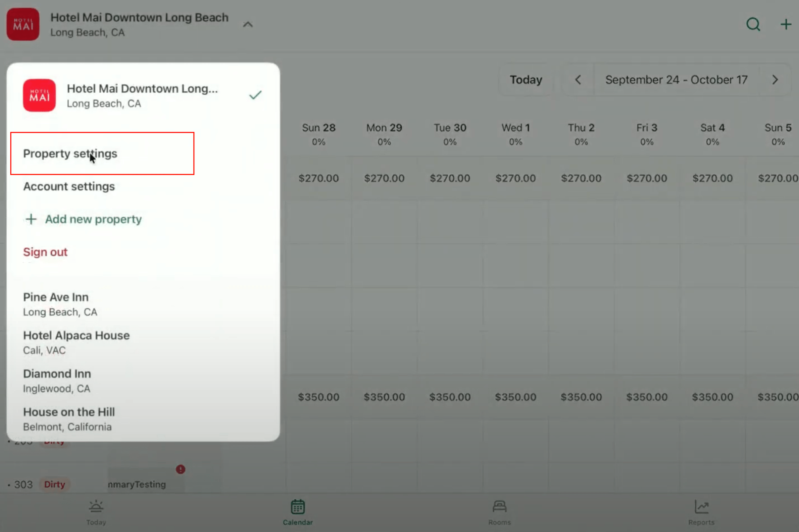799x532 pixels.
Task: Click September 24 - October 17 date range
Action: click(x=676, y=80)
